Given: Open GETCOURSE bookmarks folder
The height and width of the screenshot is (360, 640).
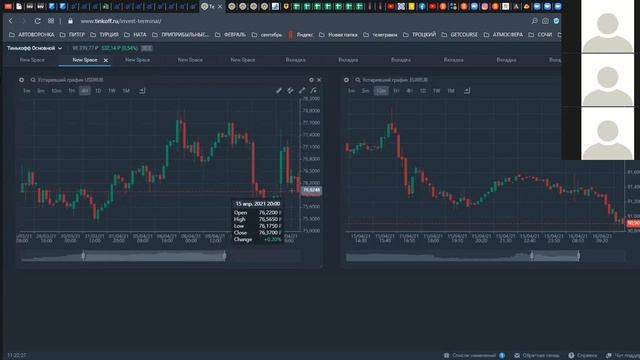Looking at the screenshot, I should point(459,35).
